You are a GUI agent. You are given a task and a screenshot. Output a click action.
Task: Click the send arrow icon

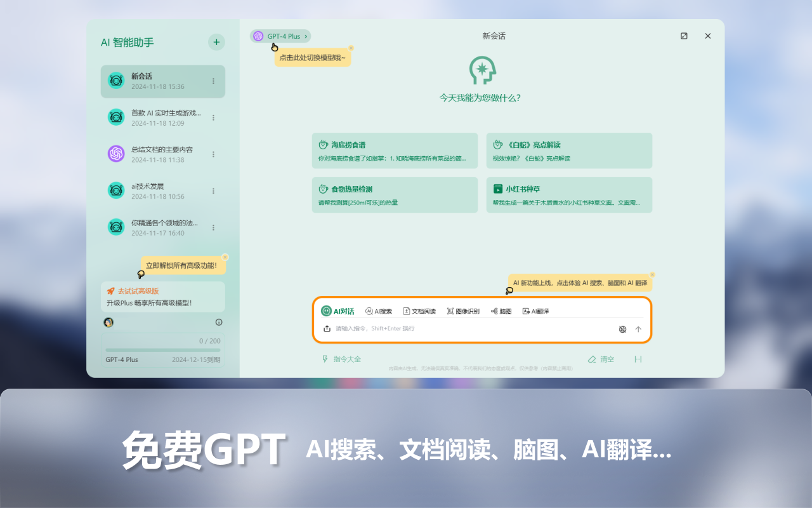(x=638, y=329)
